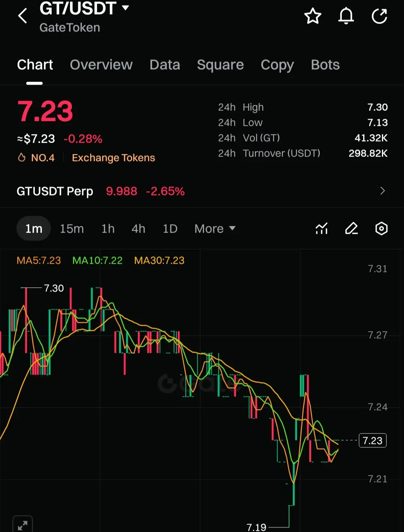The width and height of the screenshot is (404, 532).
Task: Tap the current price tag 7.23 on chart
Action: tap(373, 440)
